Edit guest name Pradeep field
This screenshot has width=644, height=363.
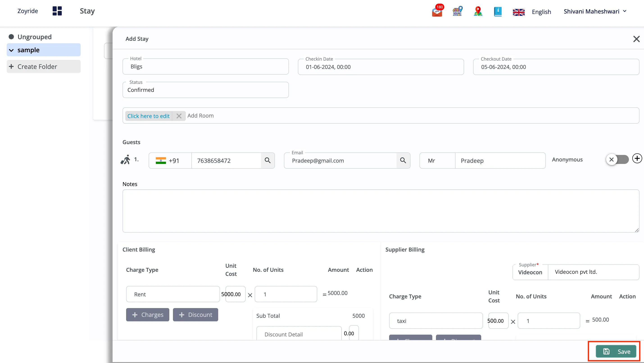500,161
